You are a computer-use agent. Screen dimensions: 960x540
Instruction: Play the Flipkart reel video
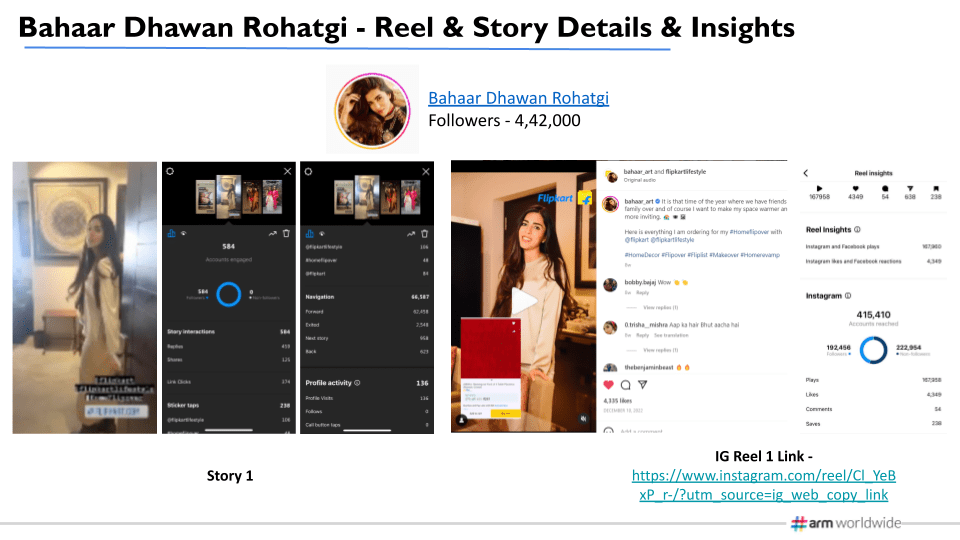tap(523, 298)
